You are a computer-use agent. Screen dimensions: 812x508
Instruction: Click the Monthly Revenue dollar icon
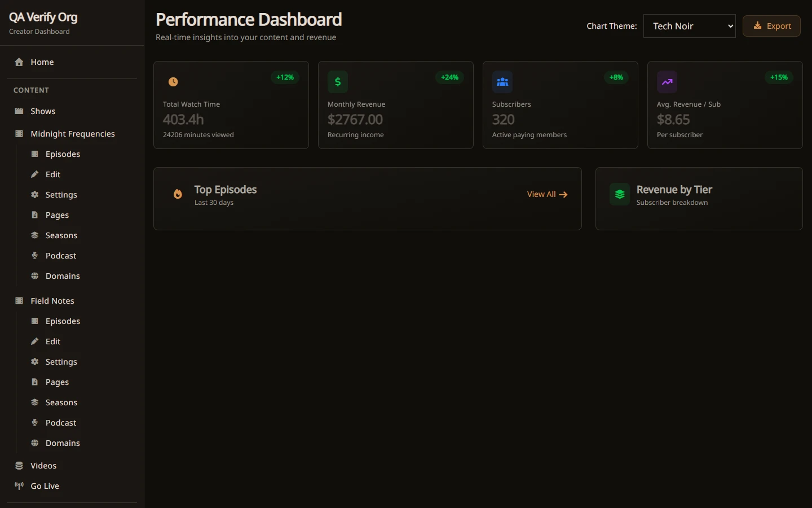[x=338, y=82]
